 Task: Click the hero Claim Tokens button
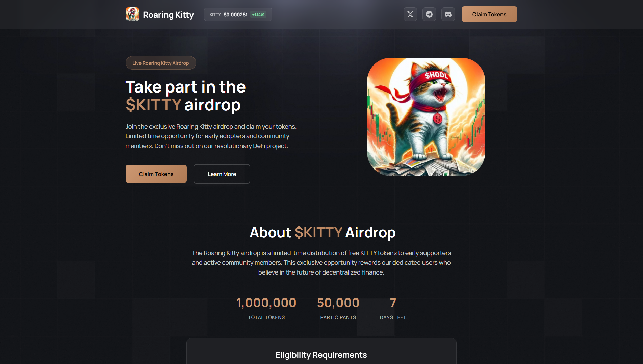156,174
